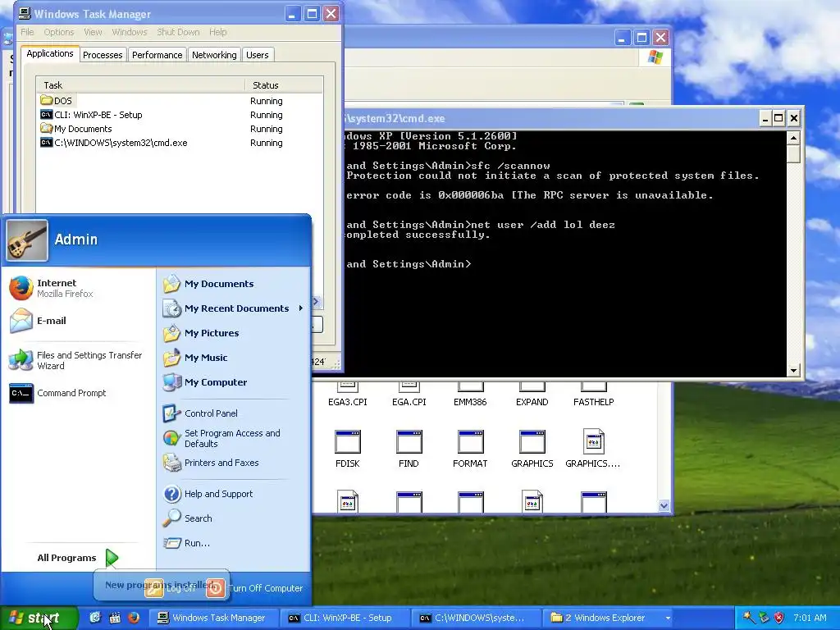The width and height of the screenshot is (840, 630).
Task: Click Turn Off Computer button
Action: click(x=256, y=588)
